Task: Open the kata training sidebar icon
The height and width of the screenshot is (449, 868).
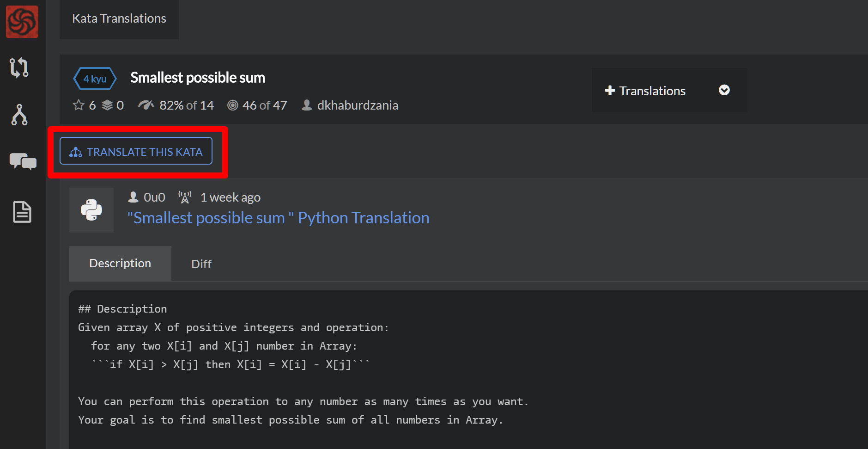Action: click(x=19, y=68)
